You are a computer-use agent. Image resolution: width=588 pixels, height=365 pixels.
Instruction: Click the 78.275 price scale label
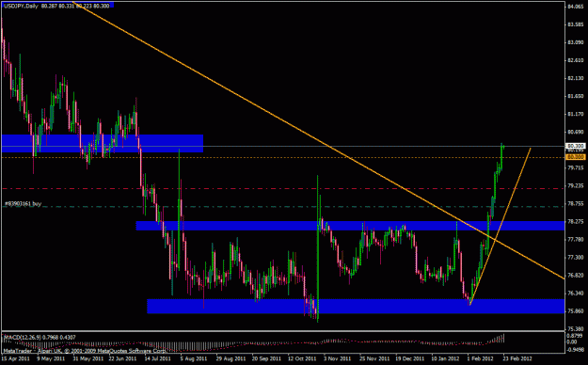coord(576,221)
